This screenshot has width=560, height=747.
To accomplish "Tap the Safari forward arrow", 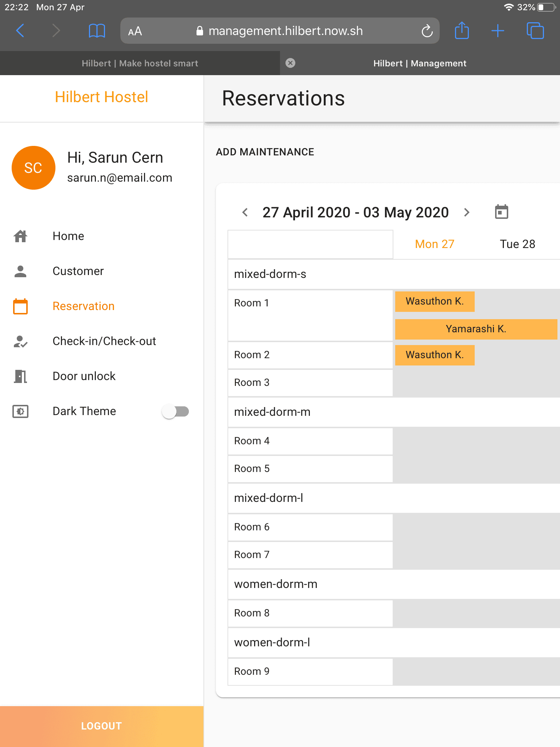I will click(56, 31).
